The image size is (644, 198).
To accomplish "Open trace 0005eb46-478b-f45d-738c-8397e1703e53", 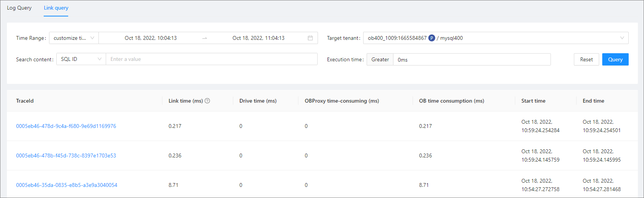I will point(66,155).
